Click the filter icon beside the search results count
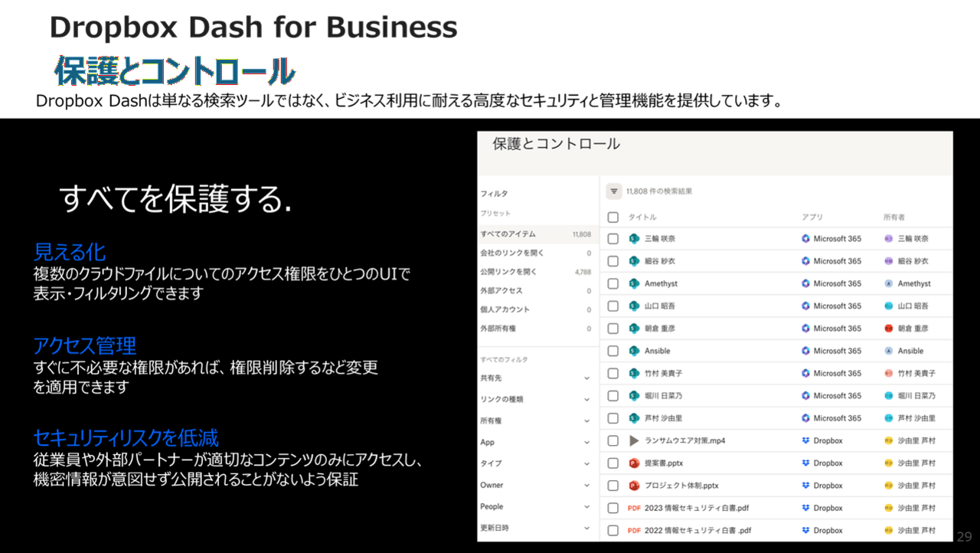The width and height of the screenshot is (980, 553). [x=614, y=191]
